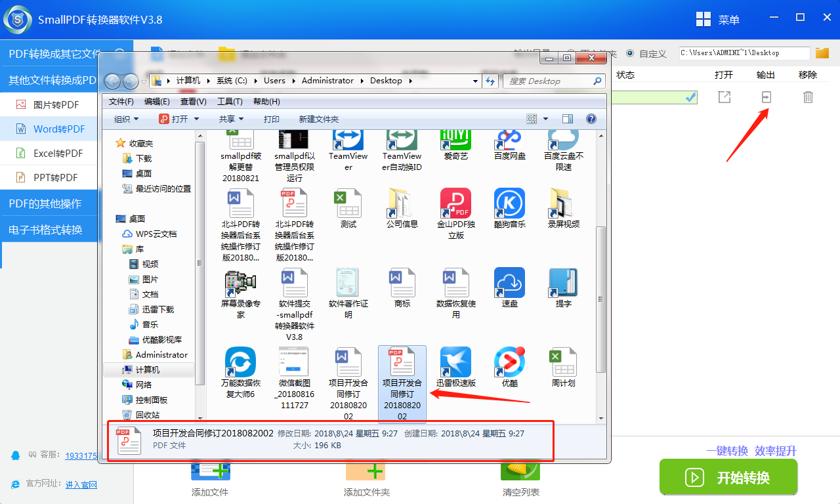Viewport: 840px width, 504px height.
Task: Click the open-file icon in the list row
Action: click(724, 97)
